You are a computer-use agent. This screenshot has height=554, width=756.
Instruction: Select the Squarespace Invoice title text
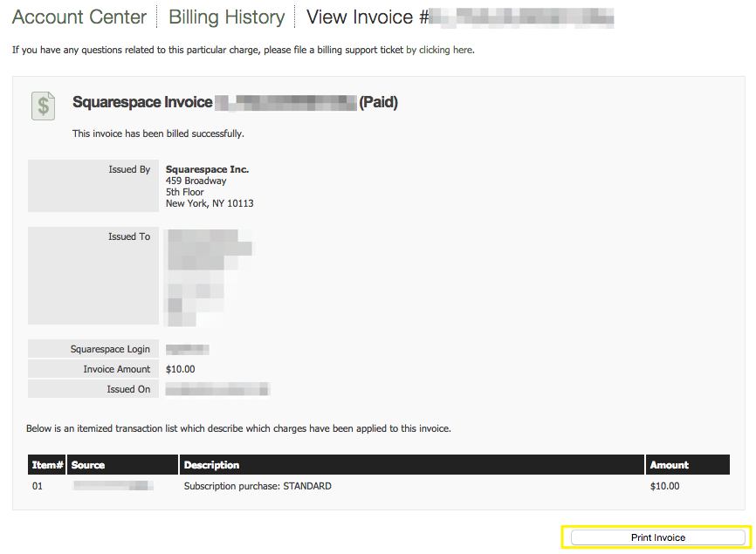point(142,103)
